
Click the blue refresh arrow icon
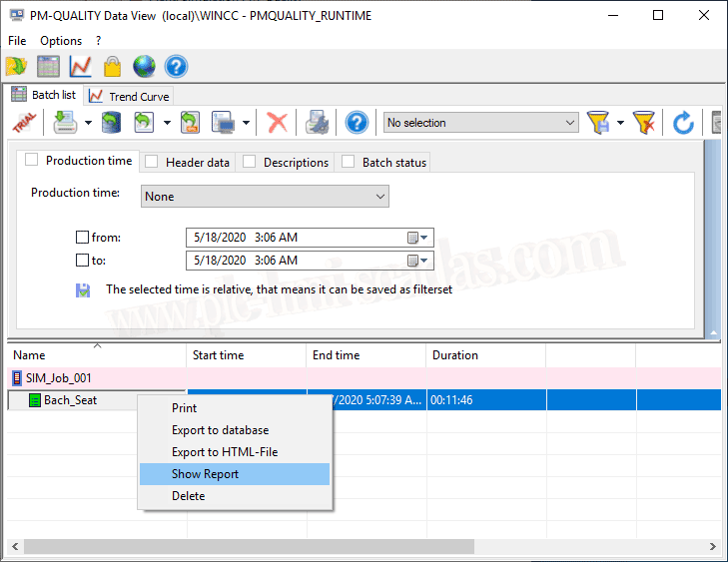[683, 123]
